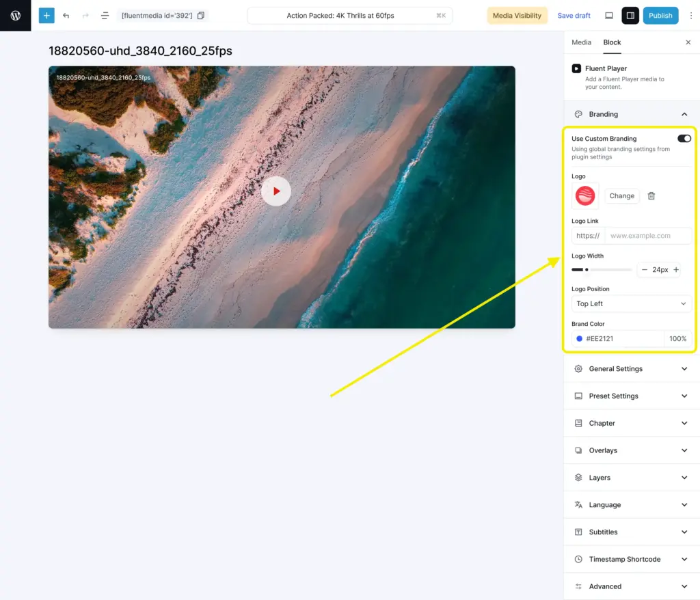
Task: Click the WordPress logo icon
Action: click(15, 15)
